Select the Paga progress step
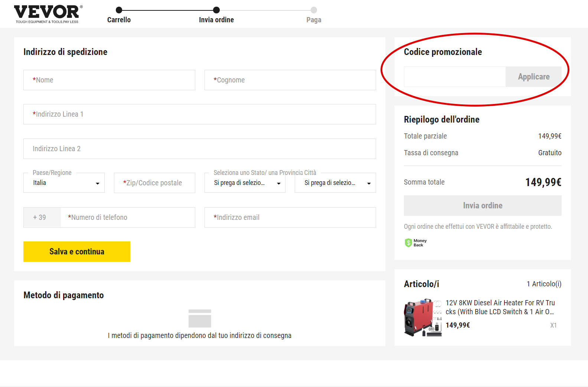Image resolution: width=588 pixels, height=387 pixels. click(x=314, y=15)
